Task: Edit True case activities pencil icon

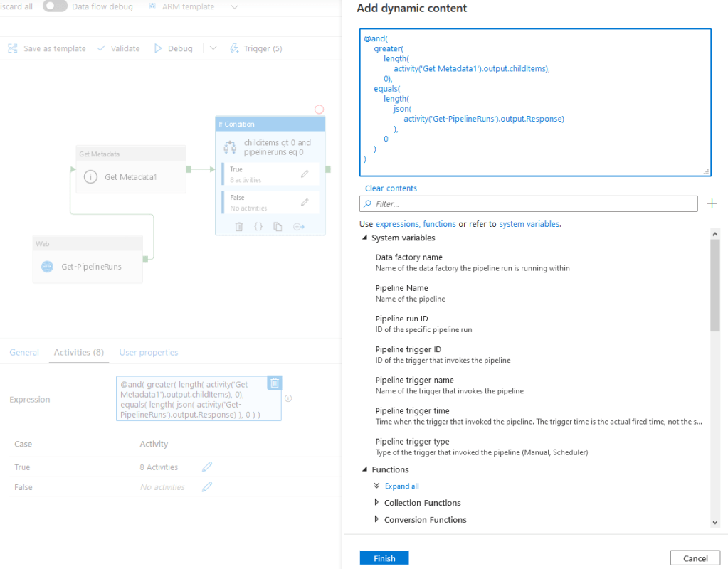Action: pos(207,467)
